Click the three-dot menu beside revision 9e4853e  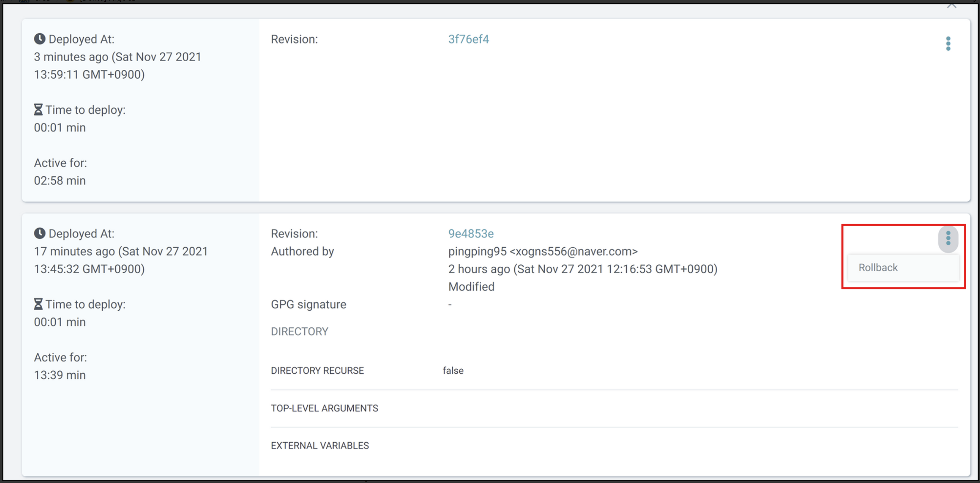pyautogui.click(x=948, y=238)
